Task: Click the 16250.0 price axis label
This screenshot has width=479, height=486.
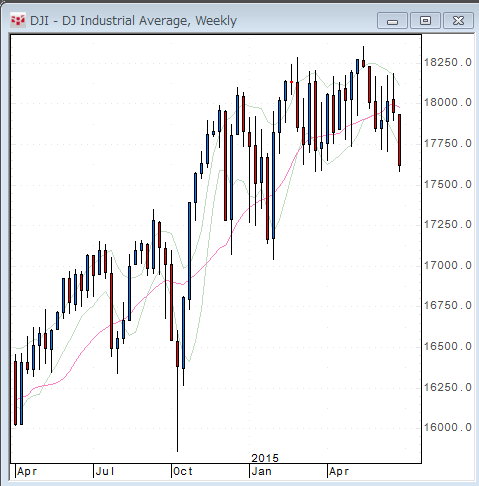Action: coord(447,387)
